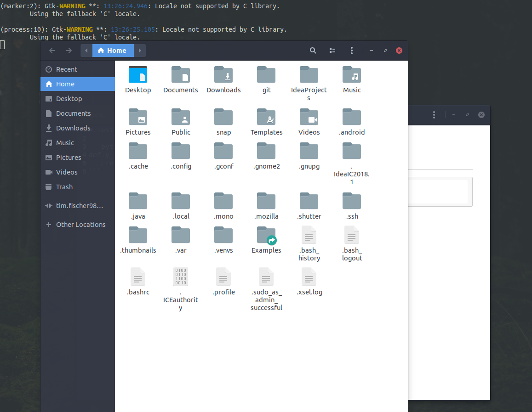Select the git folder
The width and height of the screenshot is (532, 412).
[266, 75]
